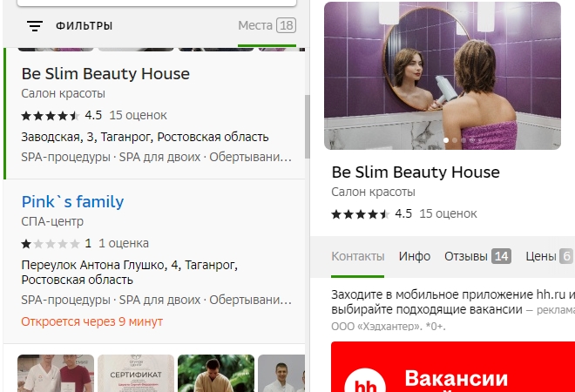575x392 pixels.
Task: Switch to the Контакты tab
Action: 357,256
